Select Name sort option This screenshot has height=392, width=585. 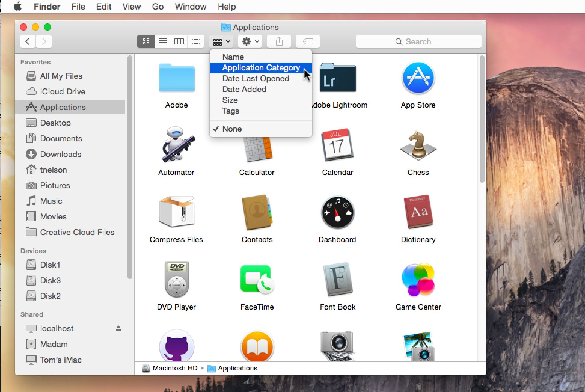(x=233, y=57)
